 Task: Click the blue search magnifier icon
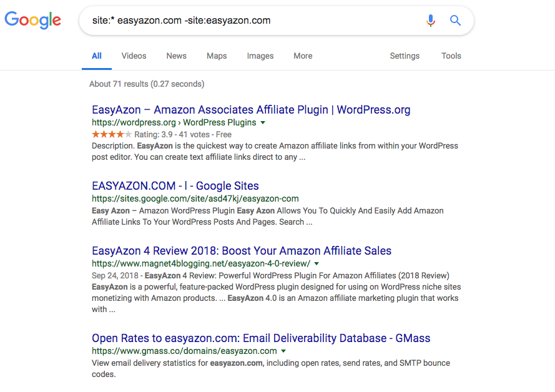[x=456, y=21]
